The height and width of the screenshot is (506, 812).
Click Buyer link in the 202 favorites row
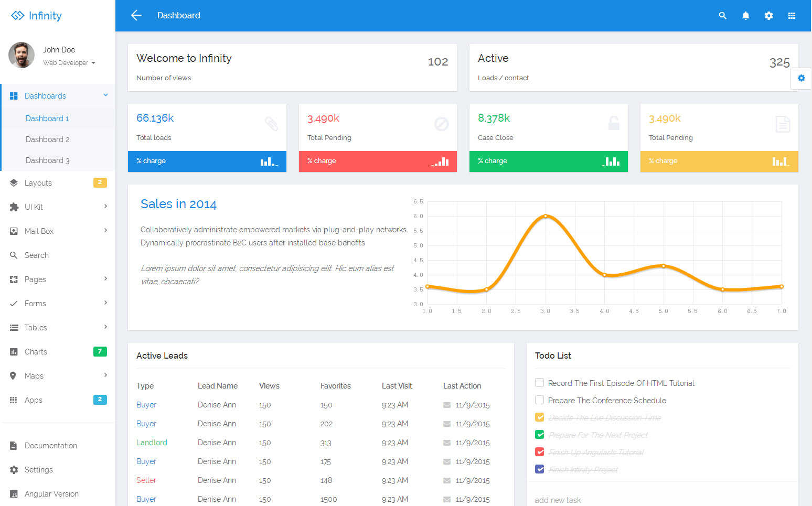point(146,424)
